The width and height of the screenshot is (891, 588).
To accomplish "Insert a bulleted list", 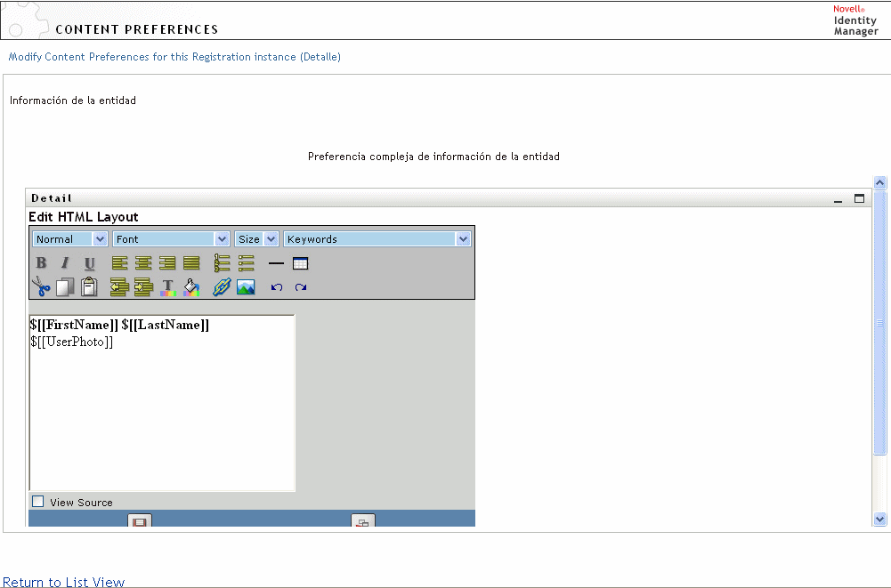I will 246,263.
